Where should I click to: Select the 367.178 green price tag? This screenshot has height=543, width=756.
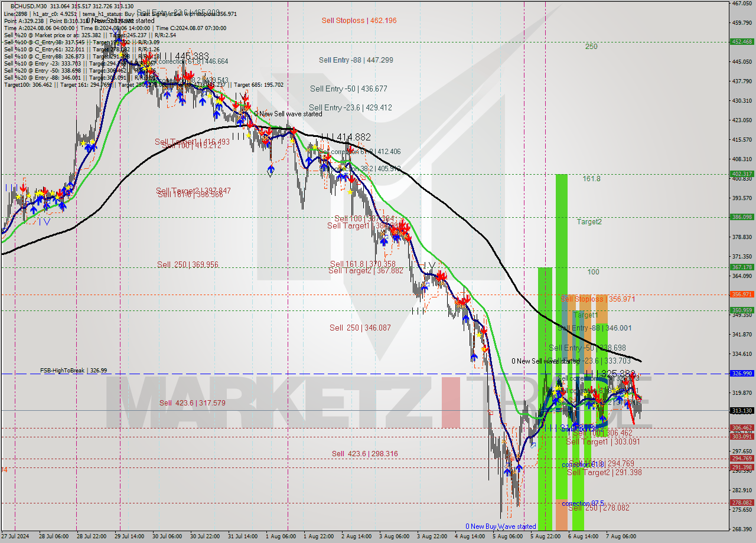pyautogui.click(x=742, y=267)
